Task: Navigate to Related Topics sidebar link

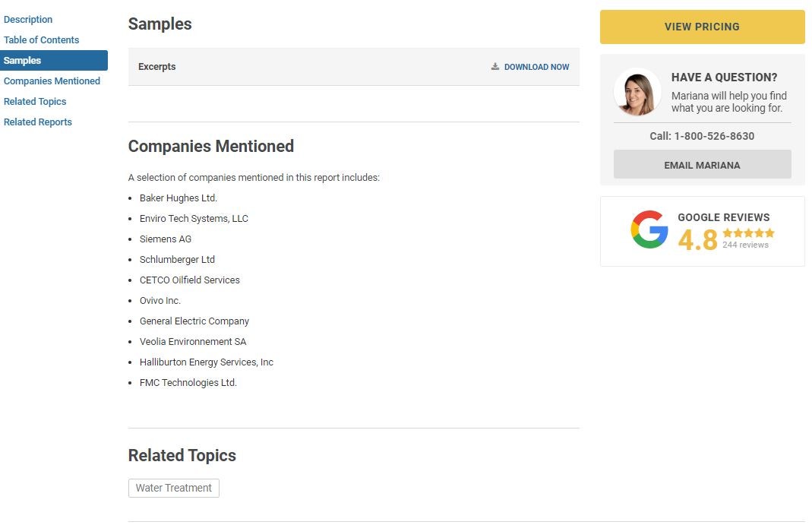Action: pyautogui.click(x=35, y=102)
